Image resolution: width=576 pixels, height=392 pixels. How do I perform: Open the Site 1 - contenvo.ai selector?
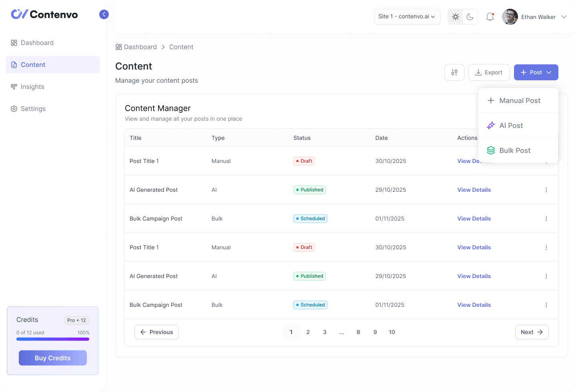pyautogui.click(x=407, y=17)
